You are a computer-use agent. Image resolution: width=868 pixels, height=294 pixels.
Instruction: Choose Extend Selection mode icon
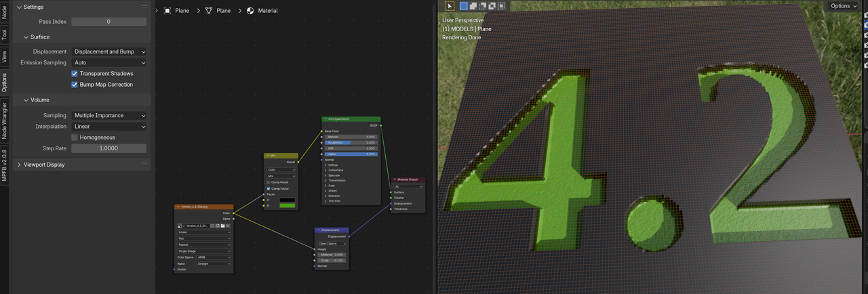473,5
